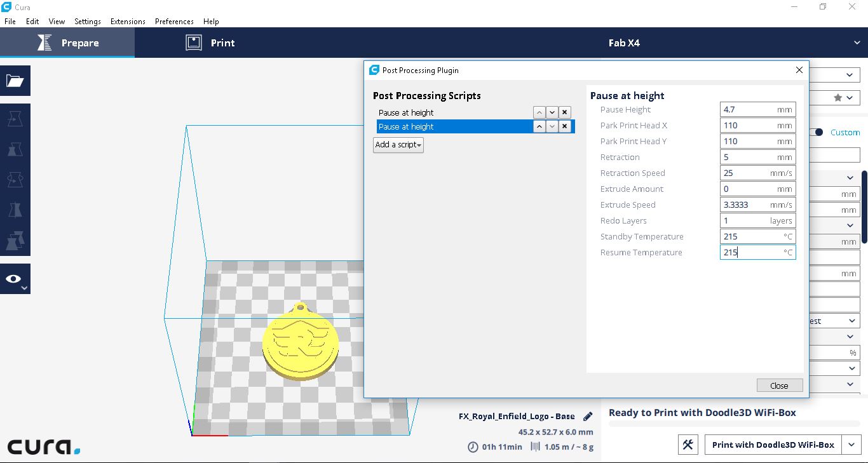The height and width of the screenshot is (463, 868).
Task: Move the highlighted Pause at height script up
Action: pyautogui.click(x=539, y=126)
